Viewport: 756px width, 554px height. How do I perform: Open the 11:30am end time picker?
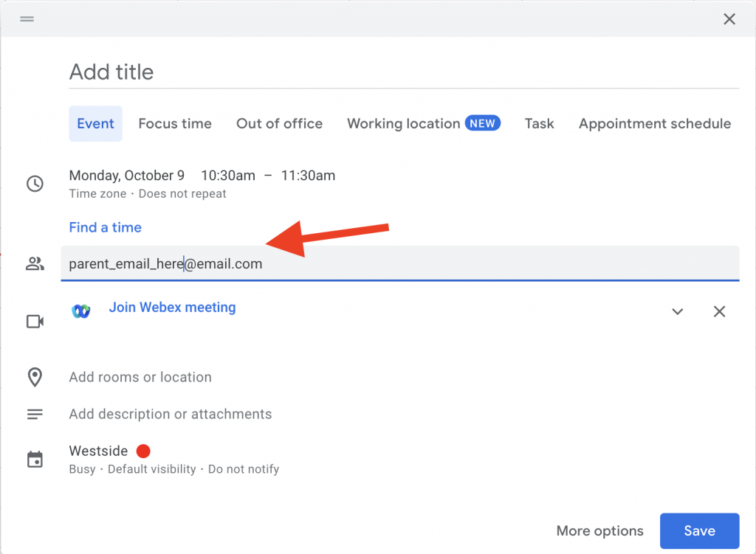[308, 176]
